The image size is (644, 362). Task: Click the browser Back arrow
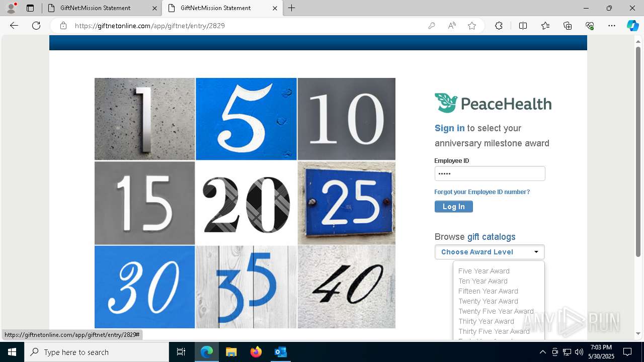tap(14, 26)
